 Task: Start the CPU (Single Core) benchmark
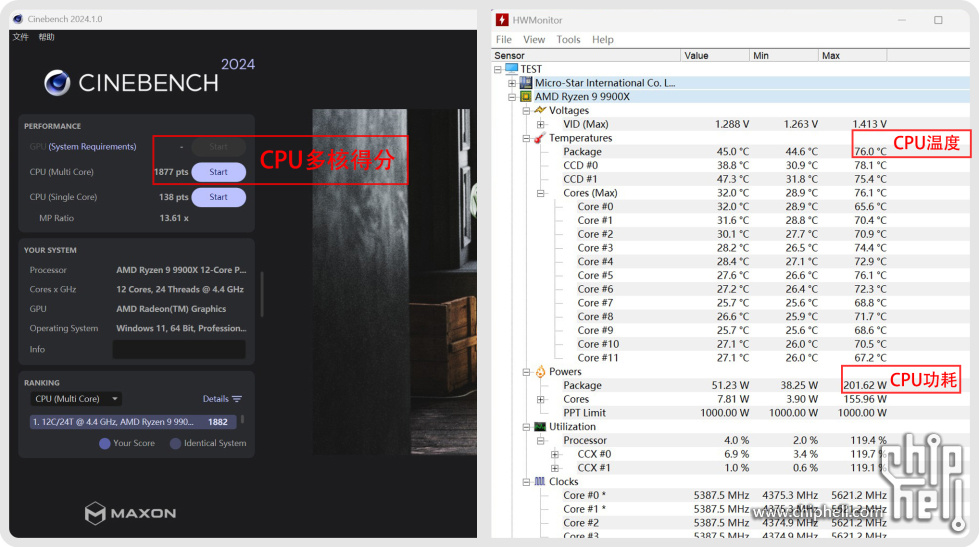[x=219, y=197]
